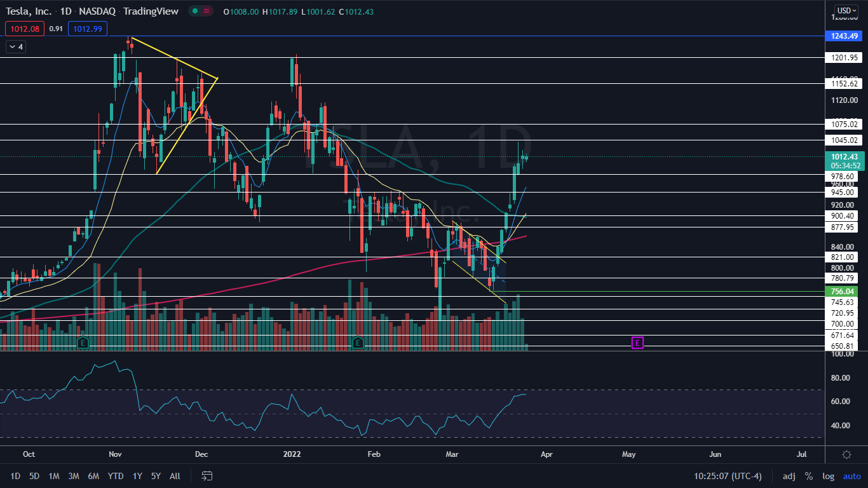
Task: Open the USD currency dropdown
Action: pos(846,10)
